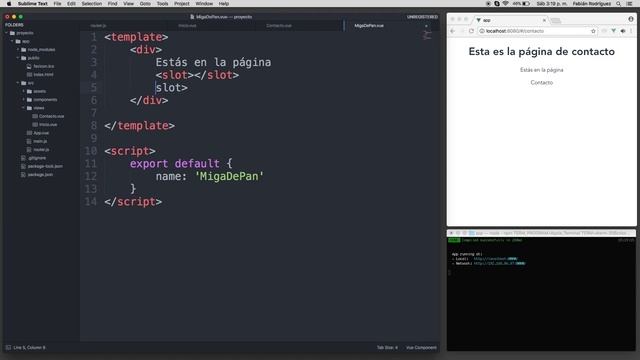Open the Apple menu

[9, 4]
